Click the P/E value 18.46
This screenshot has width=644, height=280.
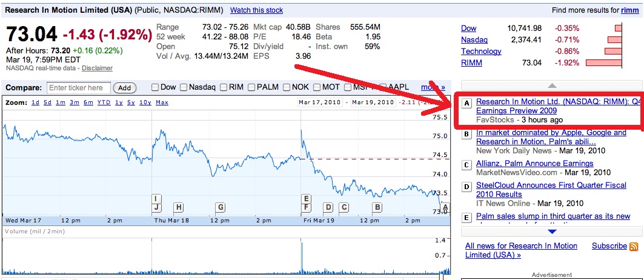[300, 36]
